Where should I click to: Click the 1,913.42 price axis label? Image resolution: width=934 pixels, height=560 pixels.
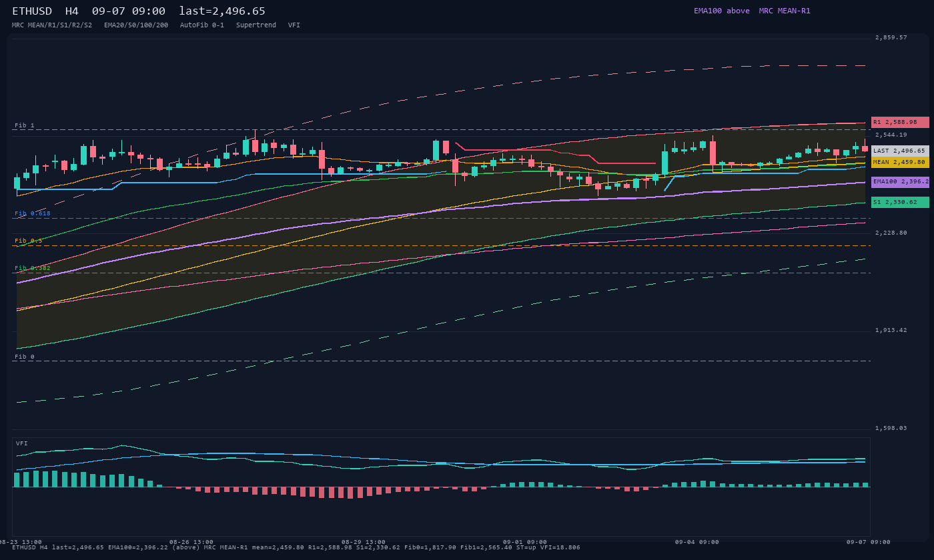(891, 330)
